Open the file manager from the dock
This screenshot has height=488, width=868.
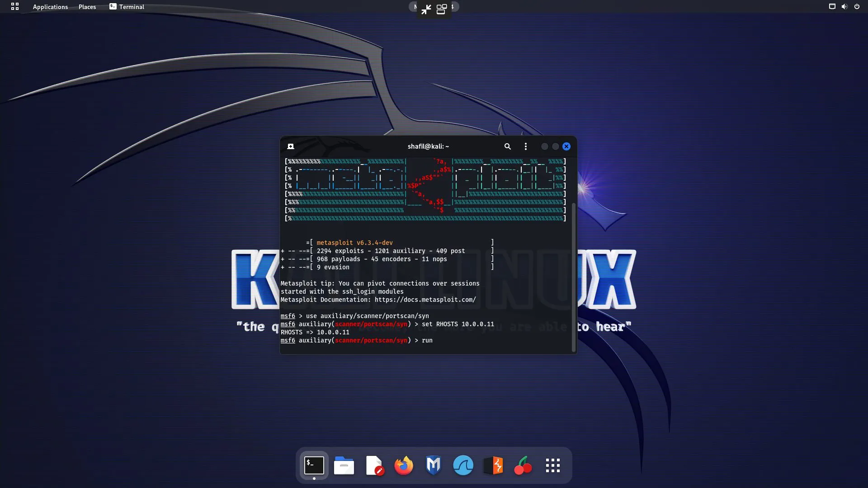(x=344, y=465)
